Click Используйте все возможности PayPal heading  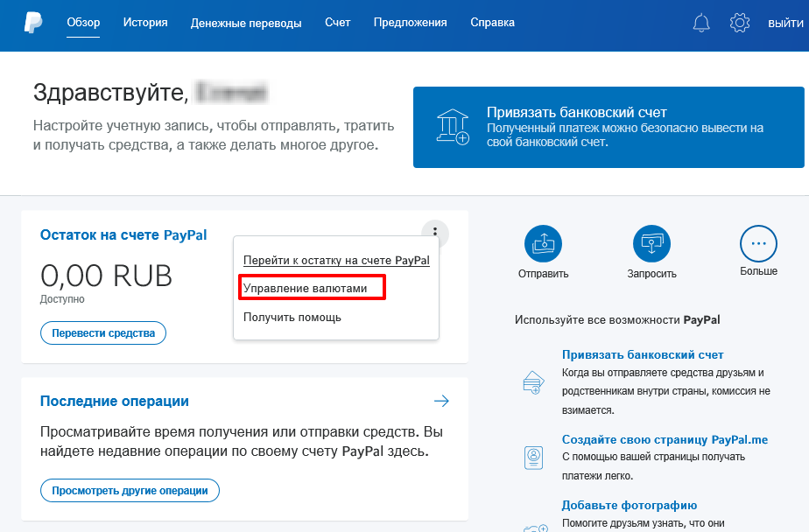coord(617,319)
